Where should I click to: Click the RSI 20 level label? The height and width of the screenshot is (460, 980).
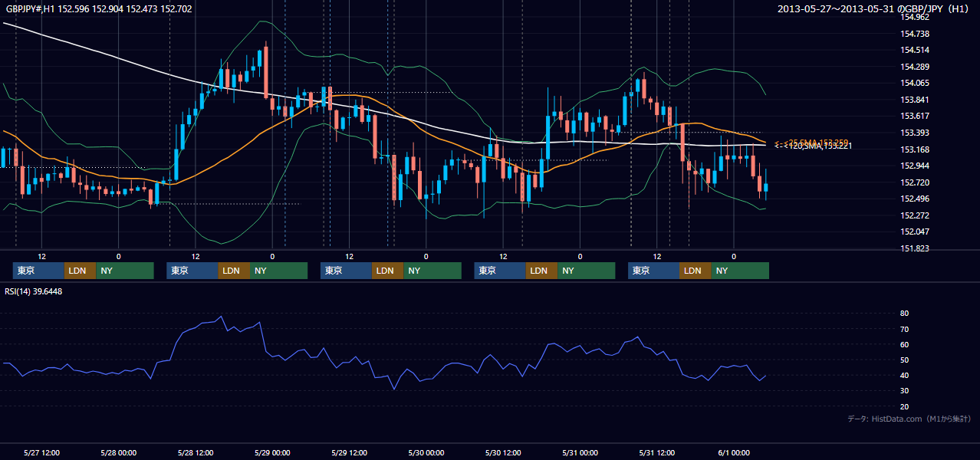point(904,406)
